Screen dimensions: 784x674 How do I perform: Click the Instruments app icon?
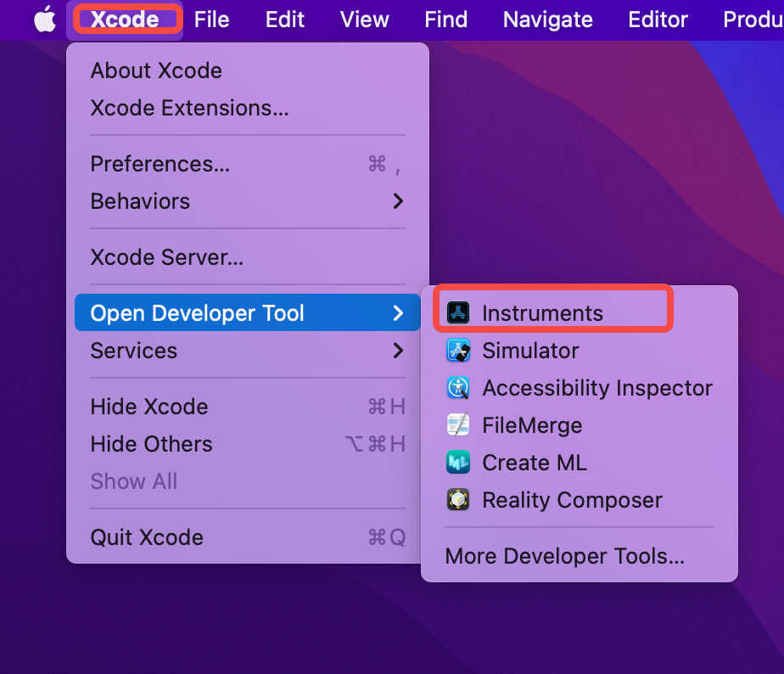click(458, 312)
